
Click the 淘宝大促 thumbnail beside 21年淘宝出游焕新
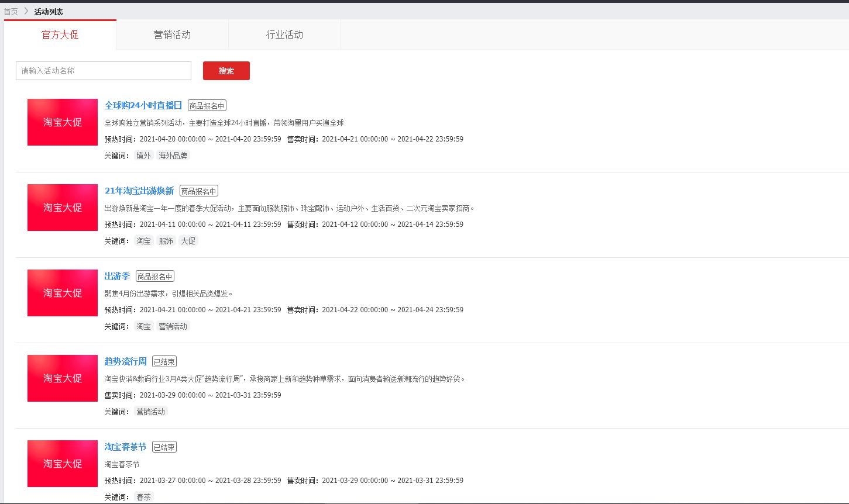[x=62, y=208]
